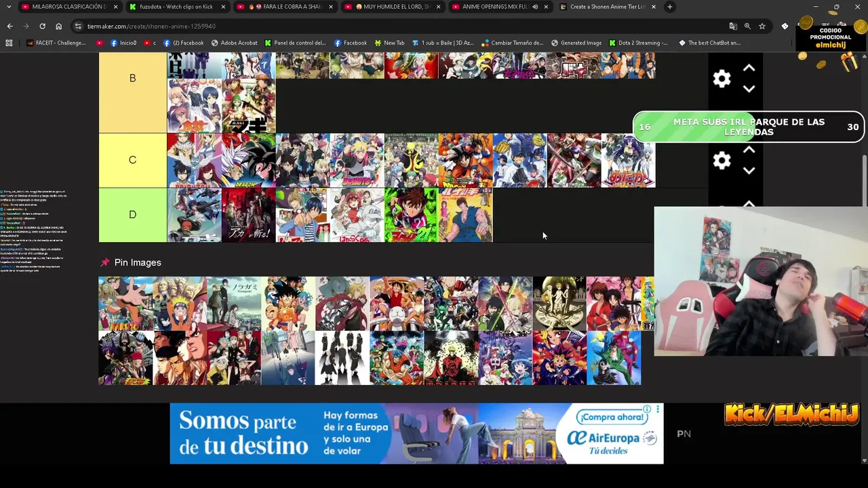Select Akame ga Kill thumbnail in tier D
The image size is (868, 488).
248,215
